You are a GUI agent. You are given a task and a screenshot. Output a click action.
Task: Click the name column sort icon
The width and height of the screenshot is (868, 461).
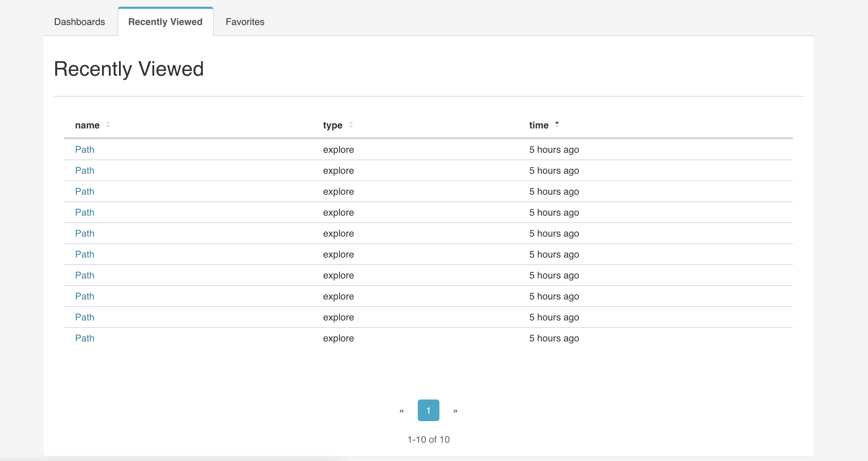click(108, 125)
